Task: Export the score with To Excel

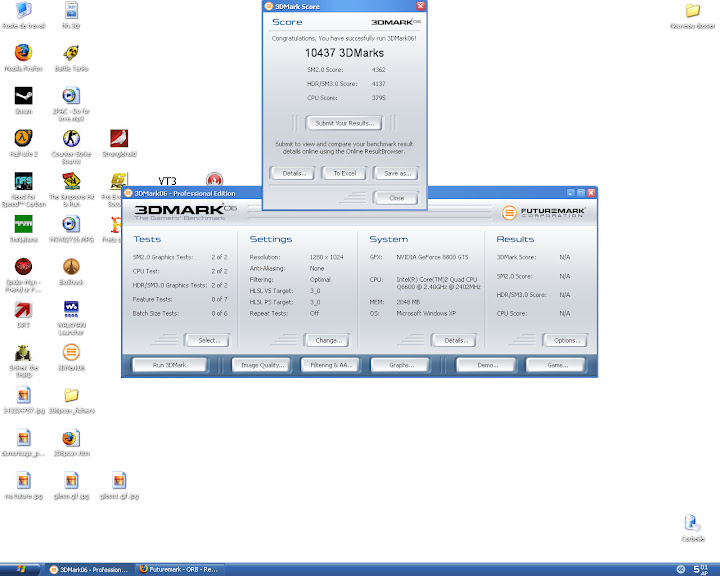Action: 344,173
